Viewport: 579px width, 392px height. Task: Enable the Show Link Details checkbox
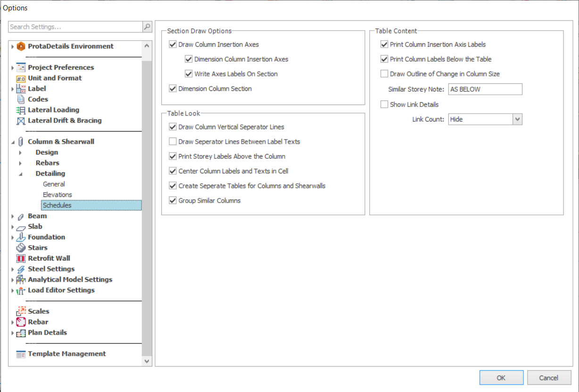point(384,105)
